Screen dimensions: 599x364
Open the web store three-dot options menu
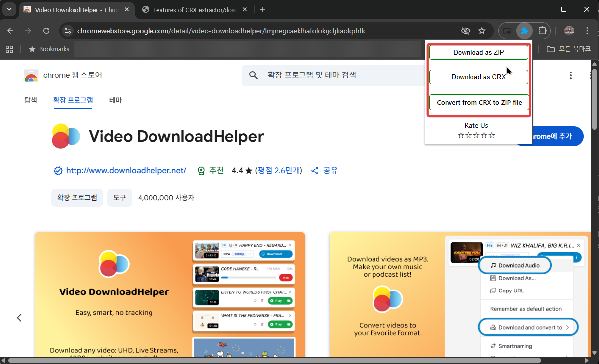click(570, 75)
